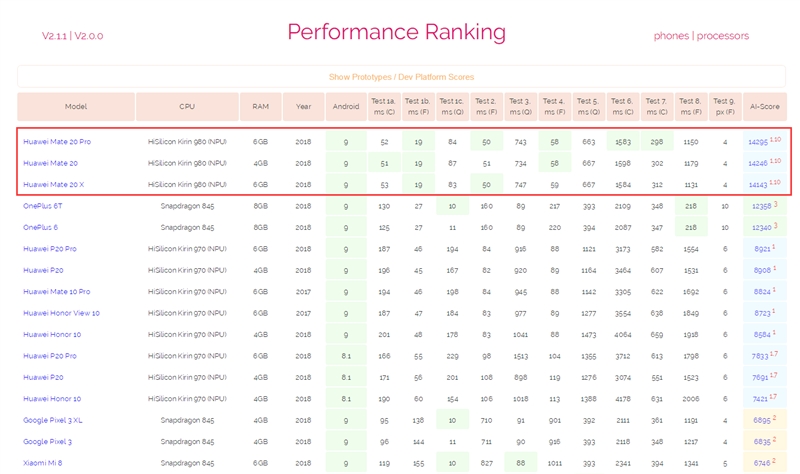Open the phones ranking link
This screenshot has width=800, height=474.
click(x=670, y=36)
